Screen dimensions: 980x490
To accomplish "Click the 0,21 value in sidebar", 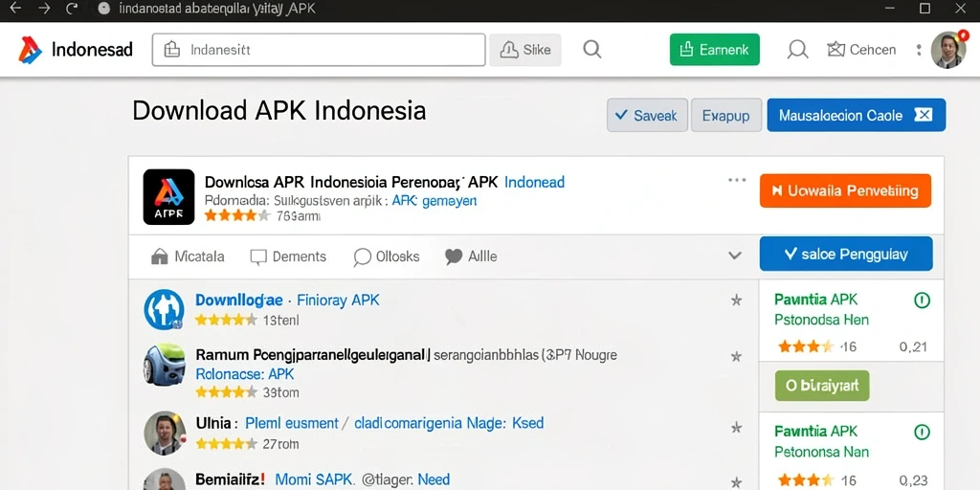I will click(x=913, y=346).
